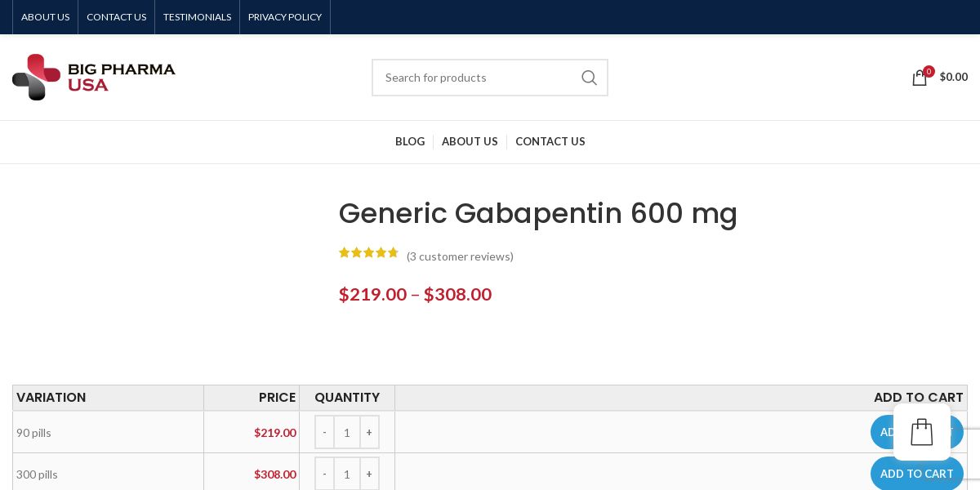
Task: Click the Big Pharma USA logo
Action: 94,78
